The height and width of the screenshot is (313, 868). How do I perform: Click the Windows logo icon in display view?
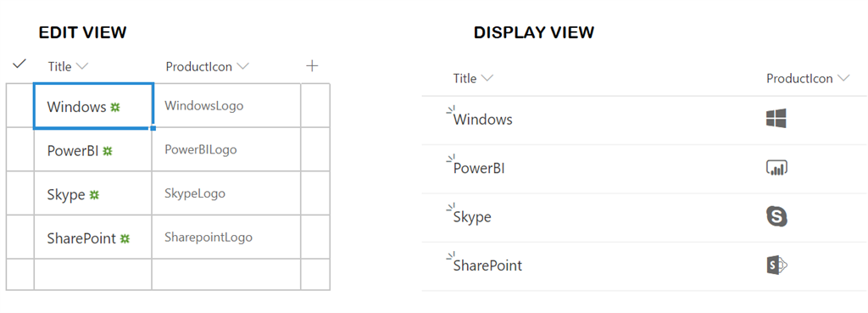tap(776, 119)
